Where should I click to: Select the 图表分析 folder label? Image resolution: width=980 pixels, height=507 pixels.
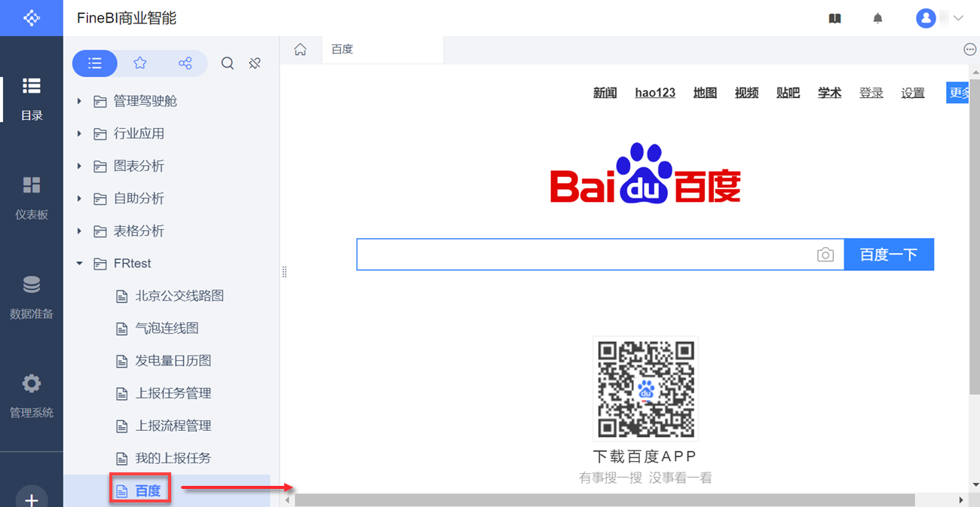pos(139,166)
